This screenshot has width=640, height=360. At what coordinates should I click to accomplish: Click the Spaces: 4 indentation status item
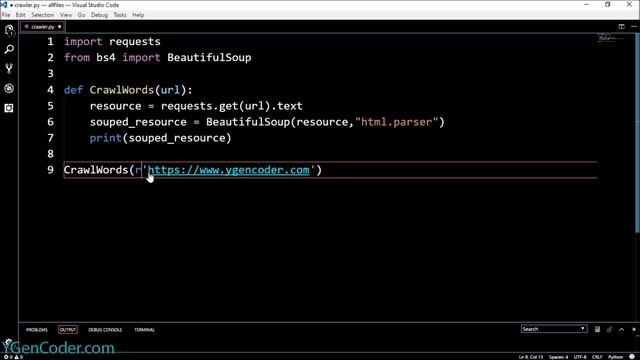tap(558, 357)
